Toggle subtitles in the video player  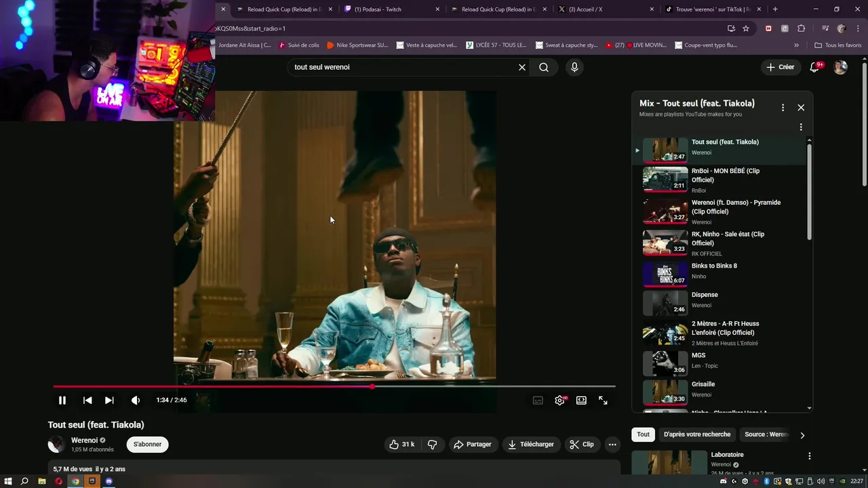[538, 401]
